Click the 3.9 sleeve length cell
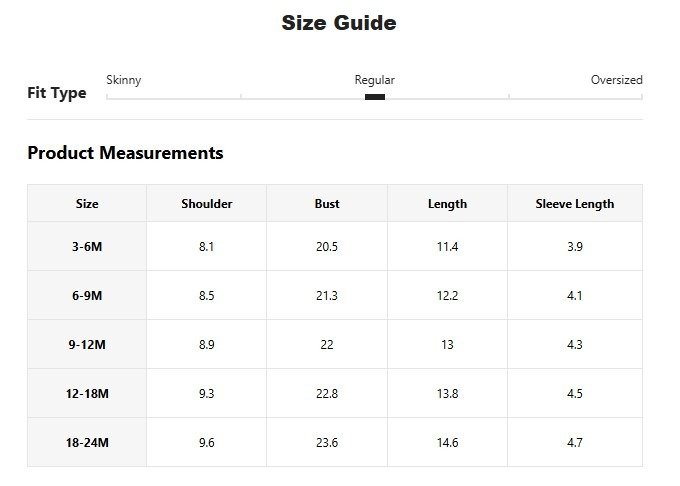Image resolution: width=680 pixels, height=486 pixels. click(575, 247)
